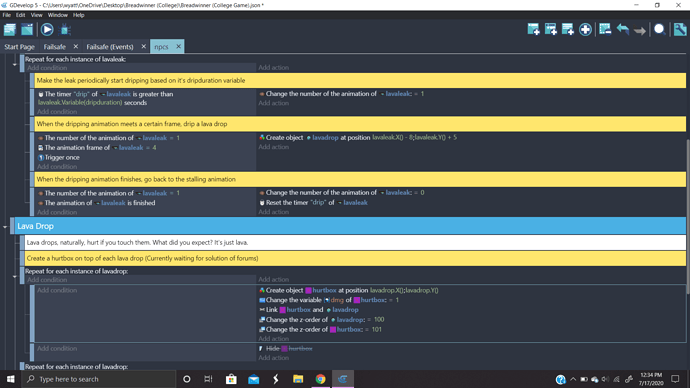Open the project manager panel
Screen dimensions: 690x388
(x=10, y=29)
